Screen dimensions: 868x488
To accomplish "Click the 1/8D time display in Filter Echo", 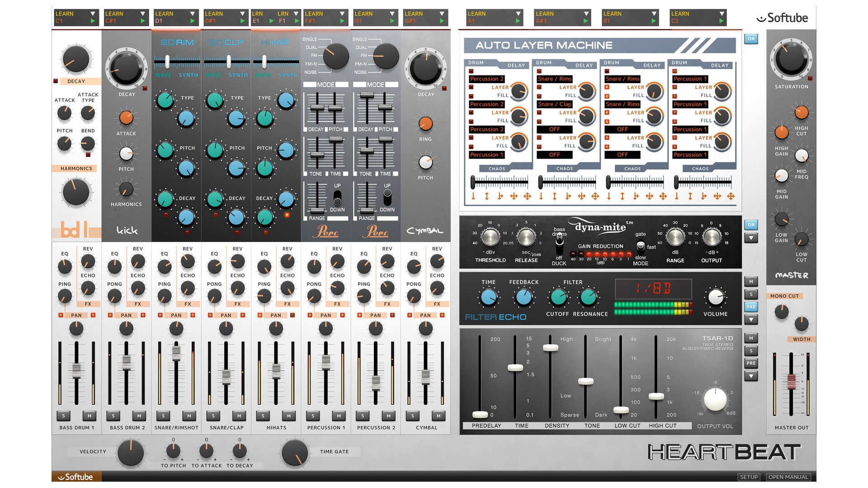I will [x=653, y=288].
